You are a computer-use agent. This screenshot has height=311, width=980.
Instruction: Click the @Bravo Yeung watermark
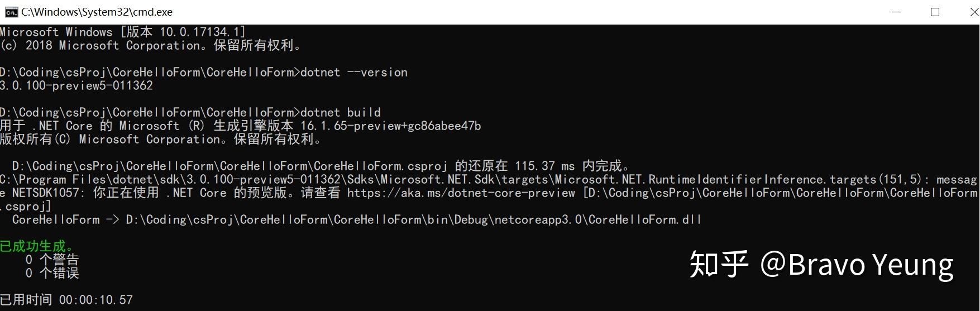tap(856, 264)
